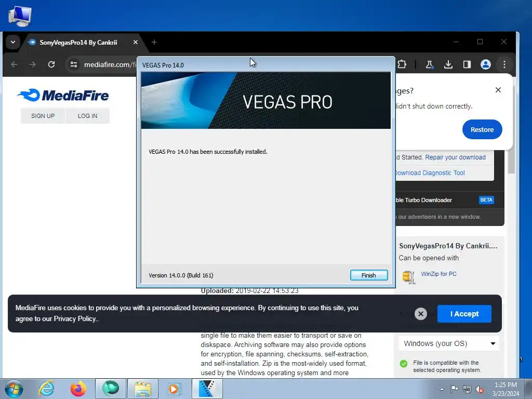
Task: Open Chrome profile avatar
Action: click(486, 64)
